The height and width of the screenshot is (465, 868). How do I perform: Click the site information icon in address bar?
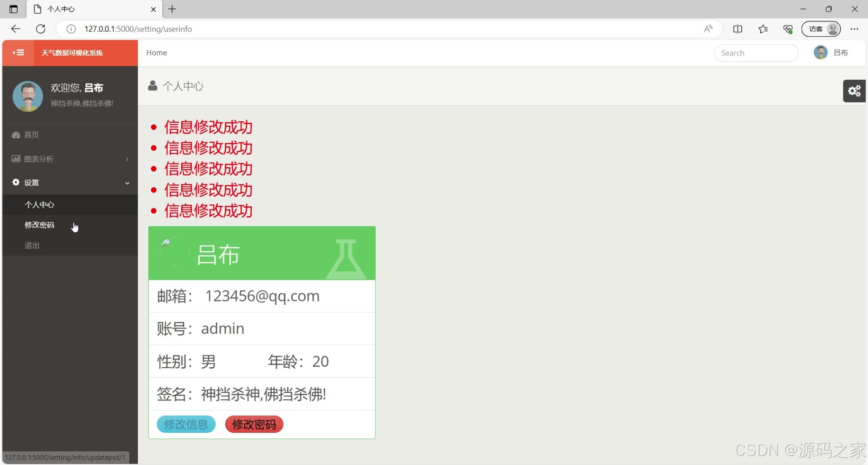(71, 29)
